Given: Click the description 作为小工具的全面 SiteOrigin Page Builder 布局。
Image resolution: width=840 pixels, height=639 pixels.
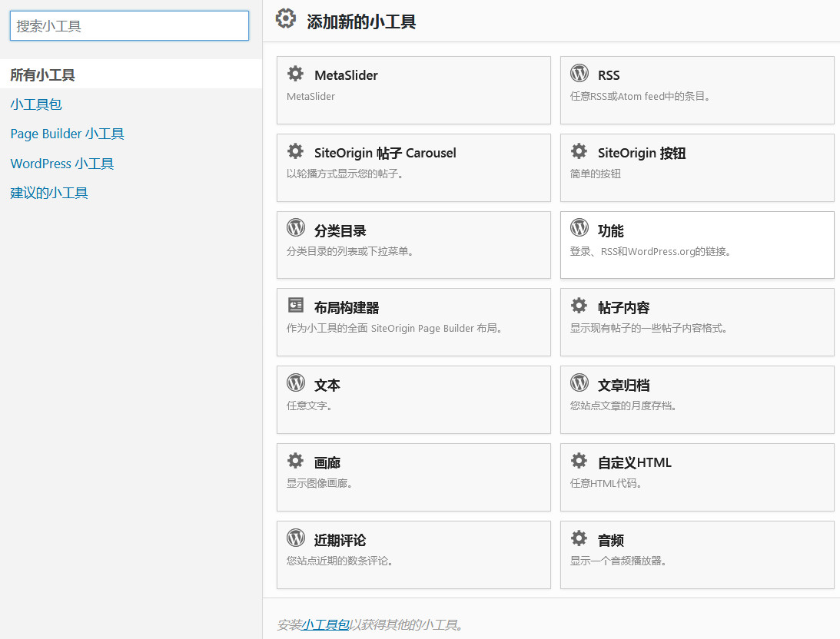Looking at the screenshot, I should pos(395,328).
